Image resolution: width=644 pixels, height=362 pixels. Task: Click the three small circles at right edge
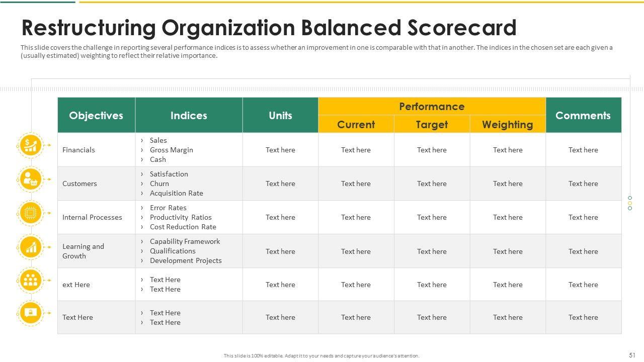point(629,203)
